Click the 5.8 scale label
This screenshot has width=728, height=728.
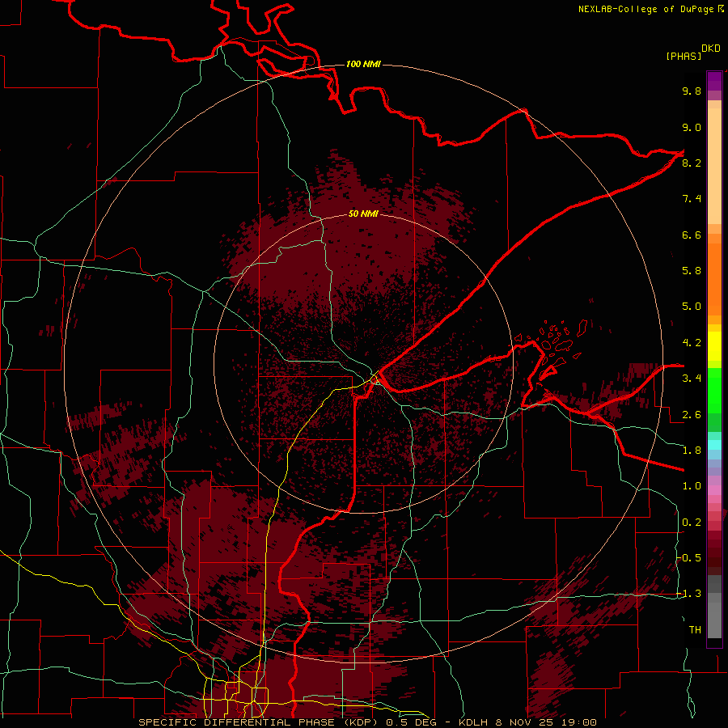click(x=692, y=271)
